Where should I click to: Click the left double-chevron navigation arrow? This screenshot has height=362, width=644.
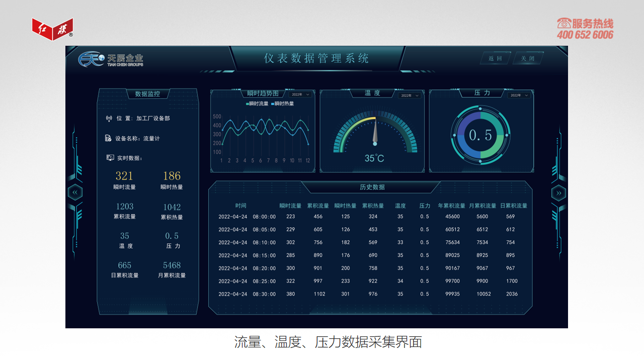75,193
